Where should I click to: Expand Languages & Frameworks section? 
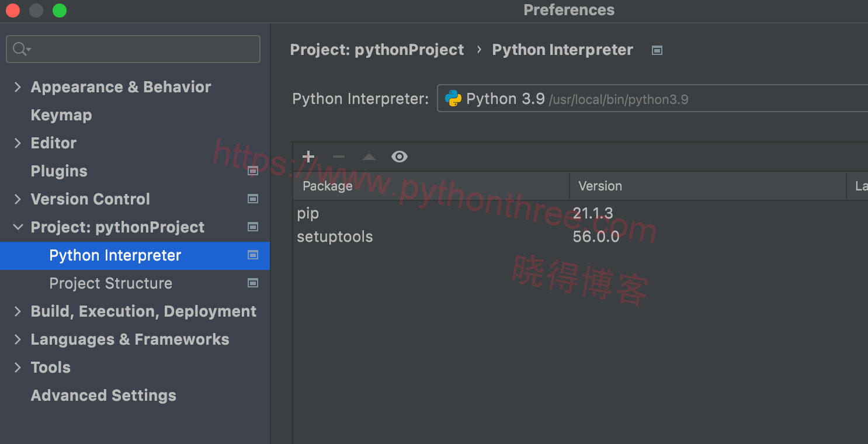click(x=18, y=339)
